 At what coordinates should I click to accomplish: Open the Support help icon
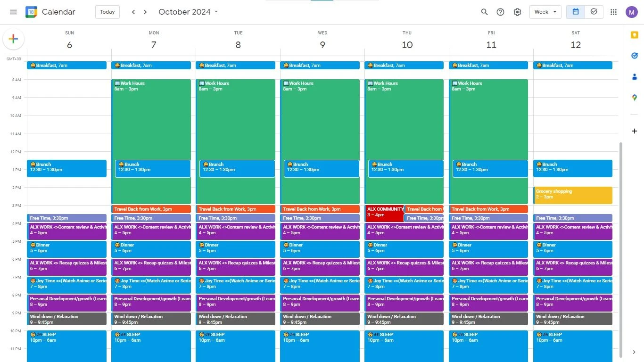[x=501, y=12]
